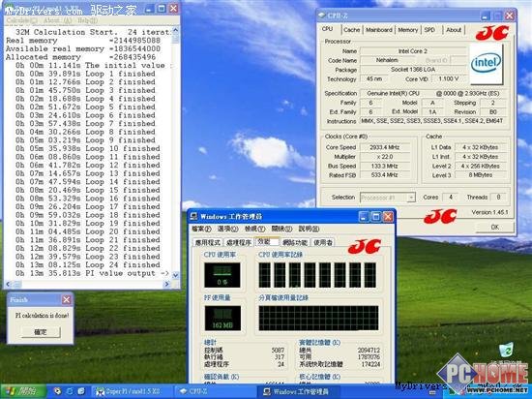Switch to Applications tab in Task Manager
The height and width of the screenshot is (399, 532).
coord(208,242)
